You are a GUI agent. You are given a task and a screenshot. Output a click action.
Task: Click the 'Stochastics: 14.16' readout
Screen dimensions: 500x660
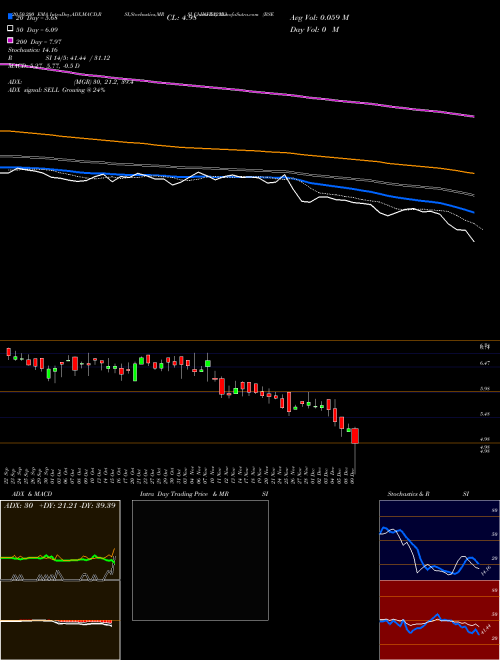[x=33, y=50]
